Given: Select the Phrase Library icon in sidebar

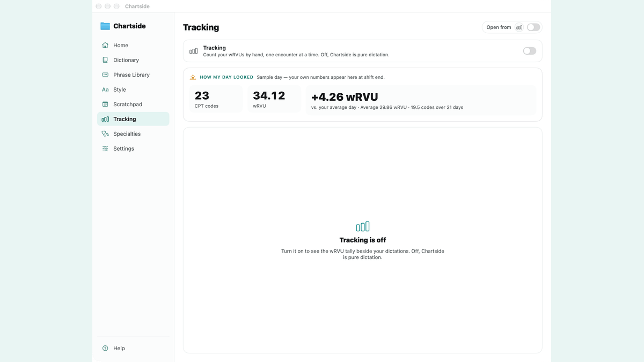Looking at the screenshot, I should (x=105, y=75).
